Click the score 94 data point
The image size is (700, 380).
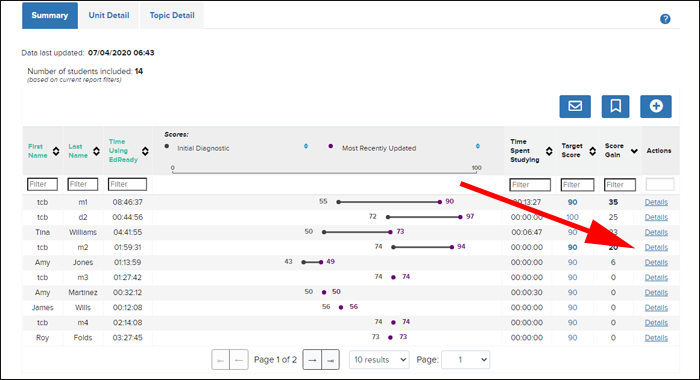452,247
